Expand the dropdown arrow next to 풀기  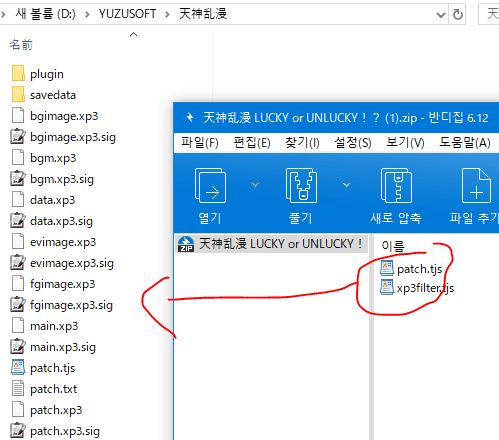346,185
